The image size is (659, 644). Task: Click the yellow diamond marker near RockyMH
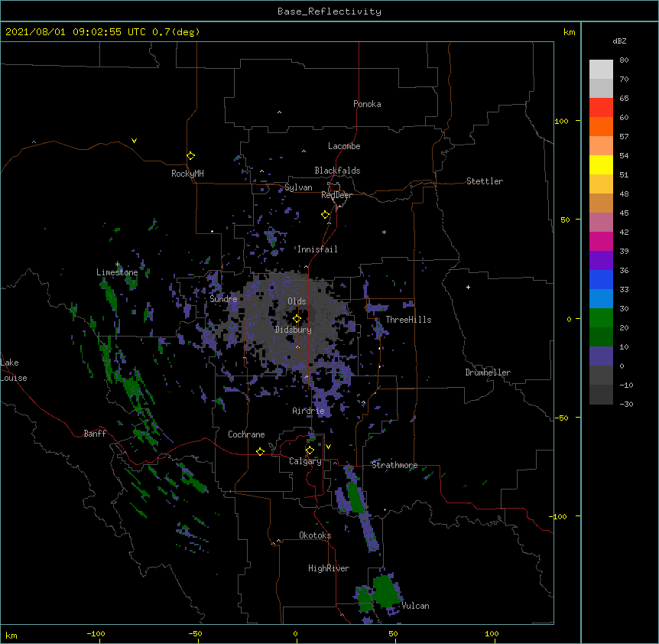[x=191, y=156]
